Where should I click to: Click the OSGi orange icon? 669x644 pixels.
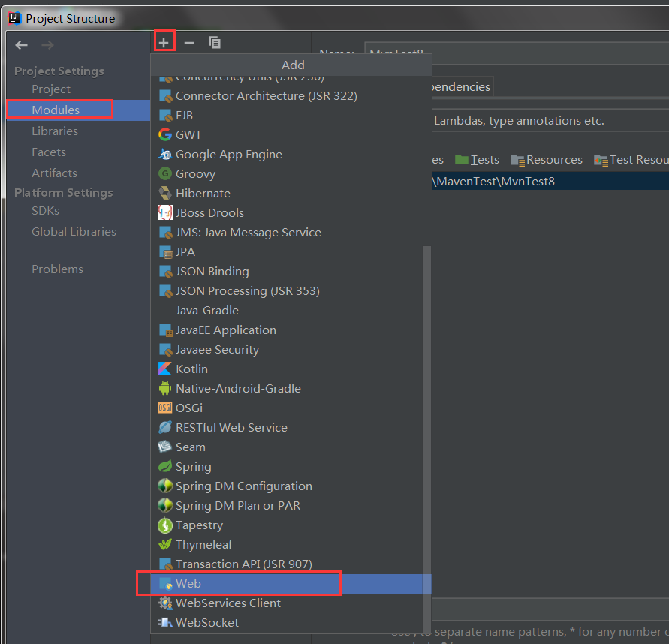165,408
